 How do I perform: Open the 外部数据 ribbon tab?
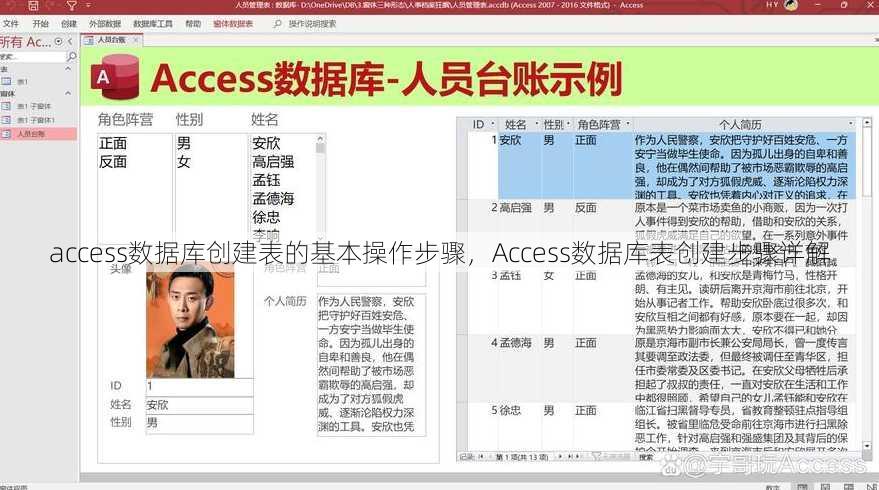point(105,24)
